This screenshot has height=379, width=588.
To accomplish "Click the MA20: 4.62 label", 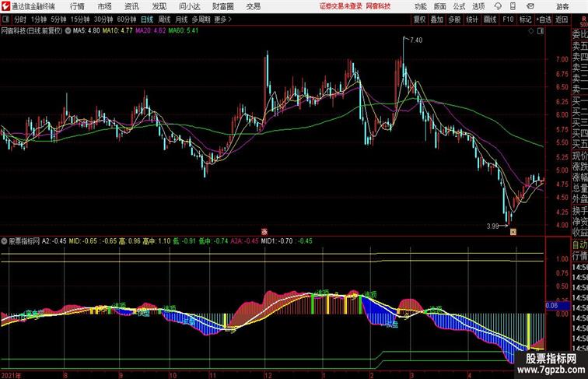I will tap(150, 31).
